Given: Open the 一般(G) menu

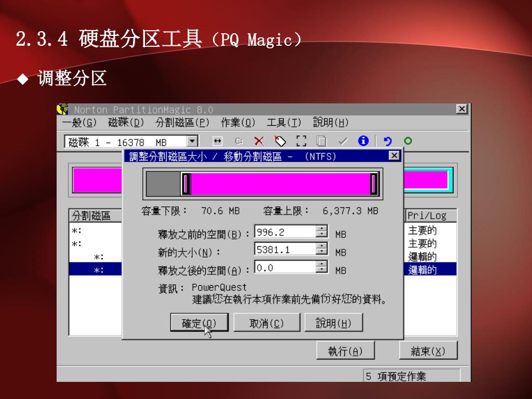Looking at the screenshot, I should pos(79,123).
